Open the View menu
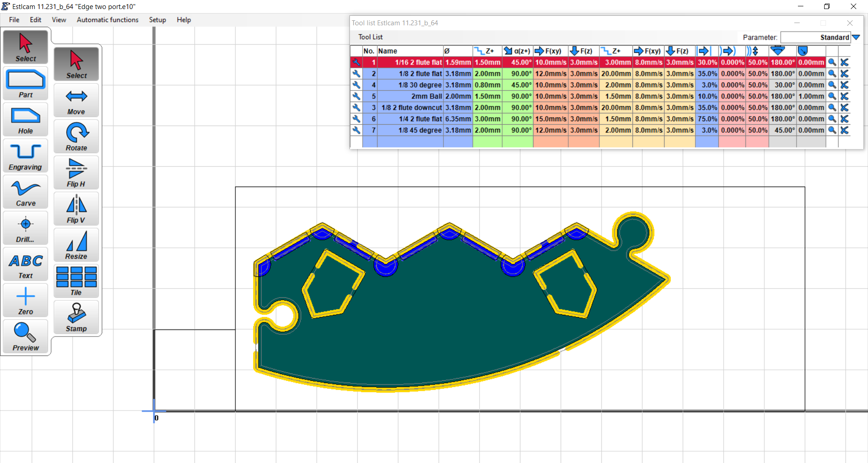This screenshot has height=463, width=868. pyautogui.click(x=59, y=20)
